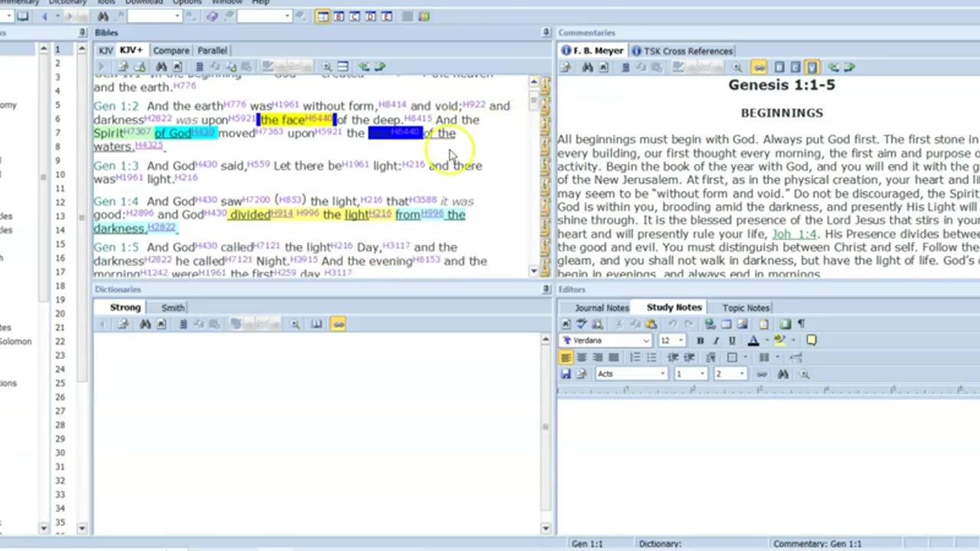The height and width of the screenshot is (551, 980).
Task: Click the binoculars find icon in editor bottom row
Action: (x=782, y=373)
